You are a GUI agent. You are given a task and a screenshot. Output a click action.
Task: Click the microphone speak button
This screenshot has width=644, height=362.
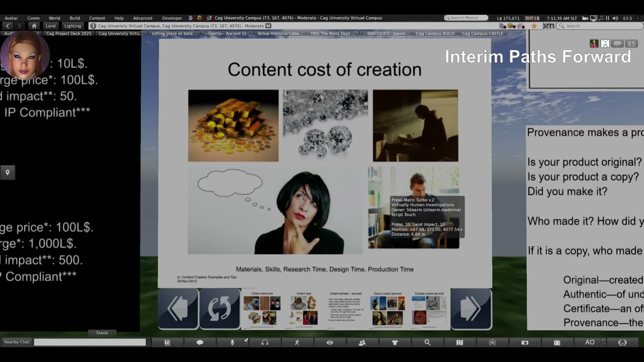pos(232,342)
